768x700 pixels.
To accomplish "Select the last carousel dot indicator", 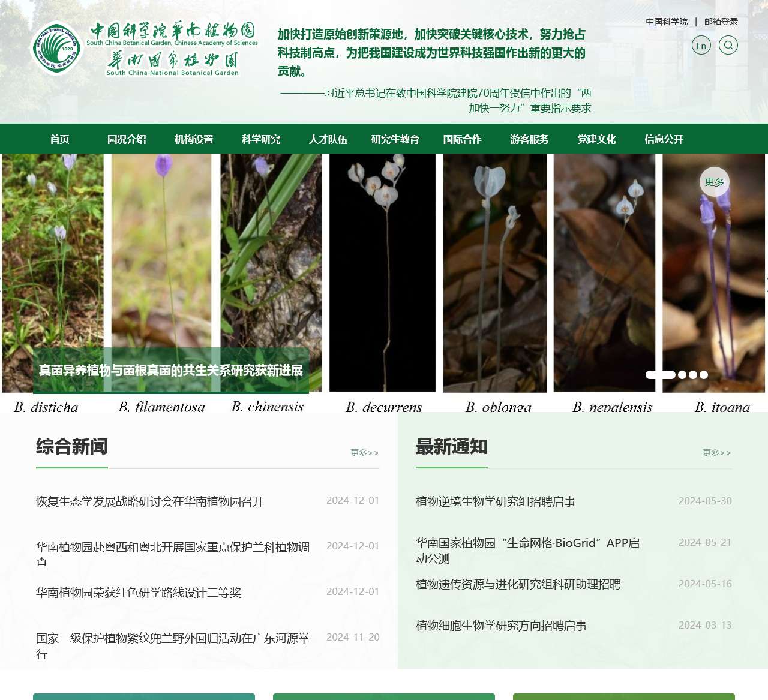I will pyautogui.click(x=704, y=375).
